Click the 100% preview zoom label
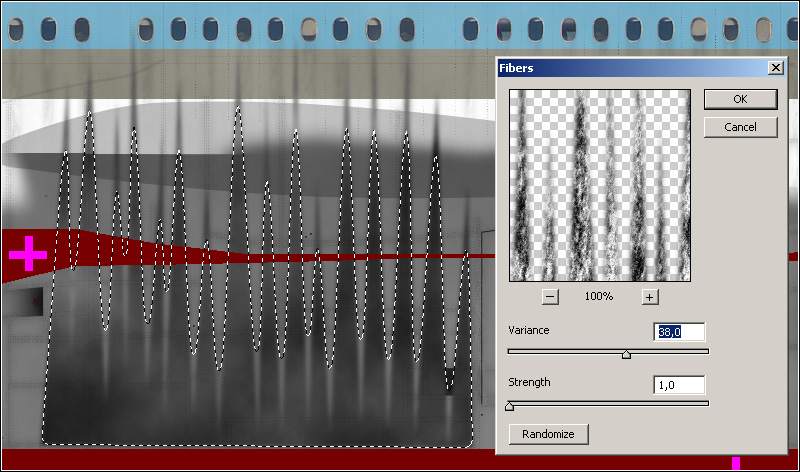Viewport: 800px width, 472px height. 598,297
